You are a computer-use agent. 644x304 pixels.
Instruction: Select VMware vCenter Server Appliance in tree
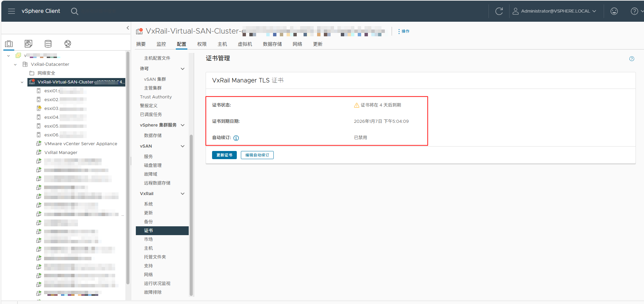pos(81,144)
